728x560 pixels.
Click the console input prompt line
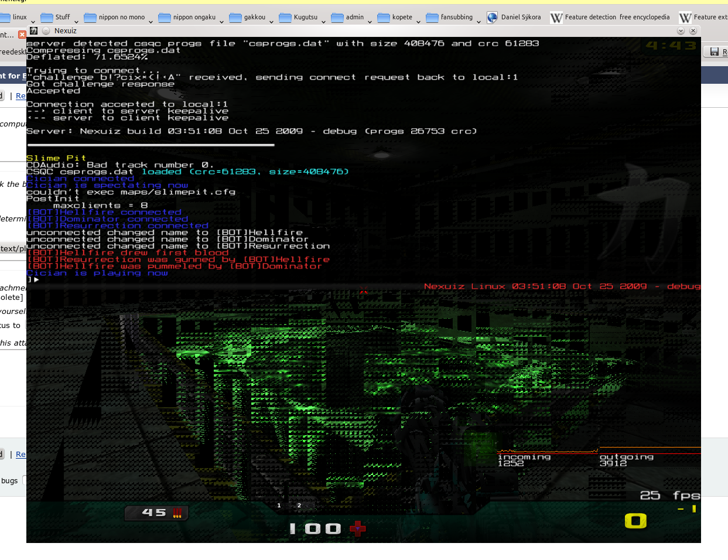click(x=33, y=280)
